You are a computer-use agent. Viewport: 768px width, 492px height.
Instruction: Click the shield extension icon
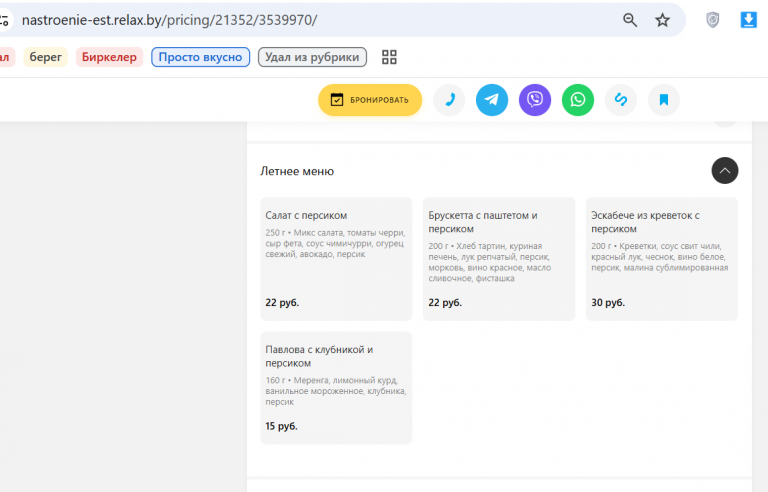(713, 20)
